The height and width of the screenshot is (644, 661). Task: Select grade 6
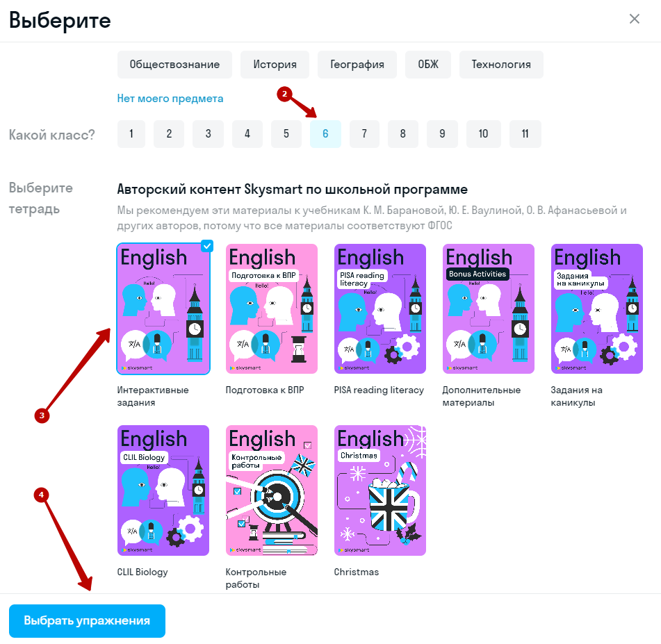click(325, 134)
